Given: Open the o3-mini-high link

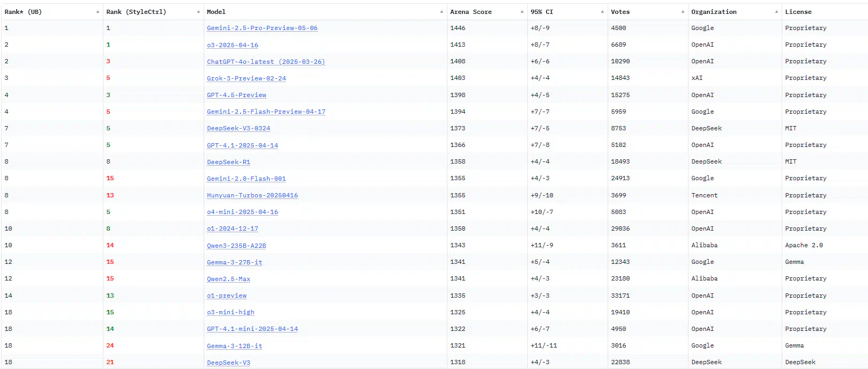Looking at the screenshot, I should click(230, 312).
